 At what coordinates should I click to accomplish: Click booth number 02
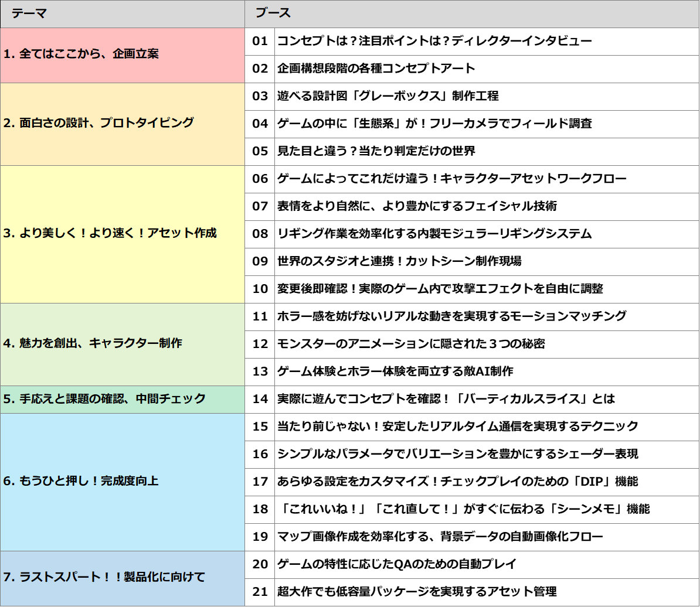coord(260,69)
